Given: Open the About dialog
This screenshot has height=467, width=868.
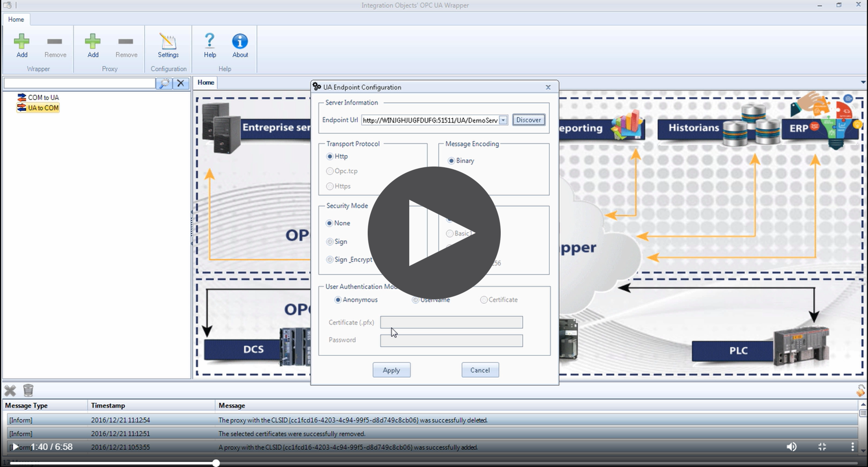Looking at the screenshot, I should 240,46.
